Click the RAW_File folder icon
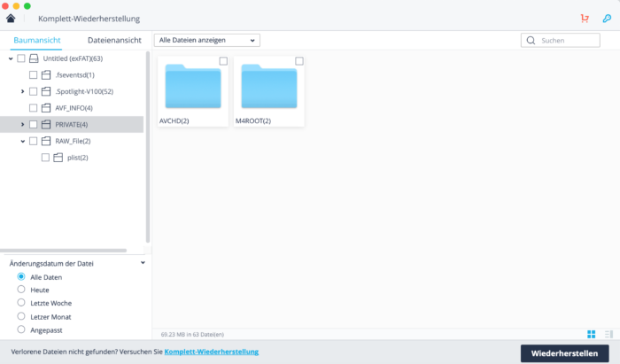The image size is (620, 364). point(46,141)
